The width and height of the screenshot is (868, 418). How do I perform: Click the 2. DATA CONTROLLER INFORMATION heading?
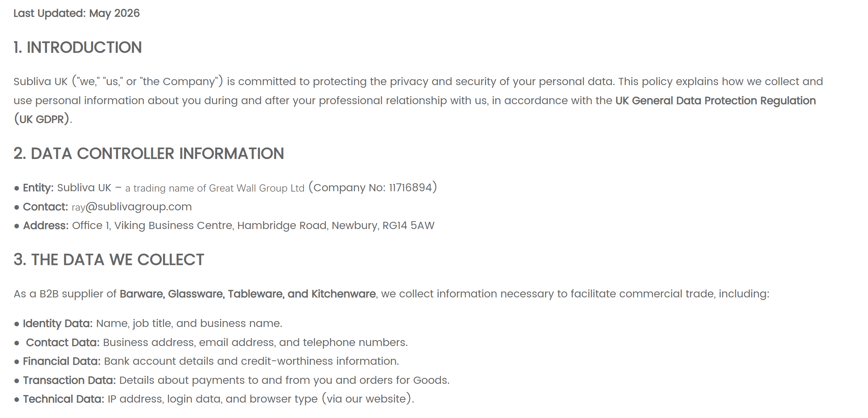coord(149,153)
